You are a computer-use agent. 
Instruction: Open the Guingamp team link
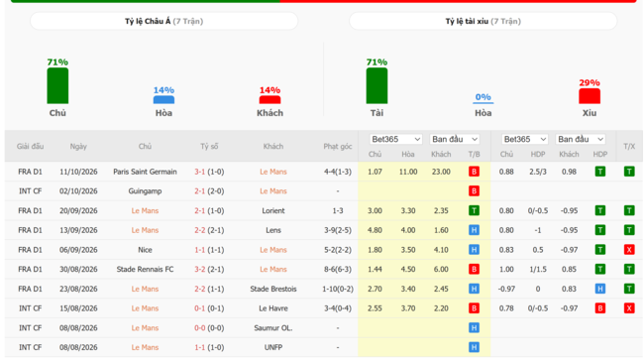click(x=145, y=191)
